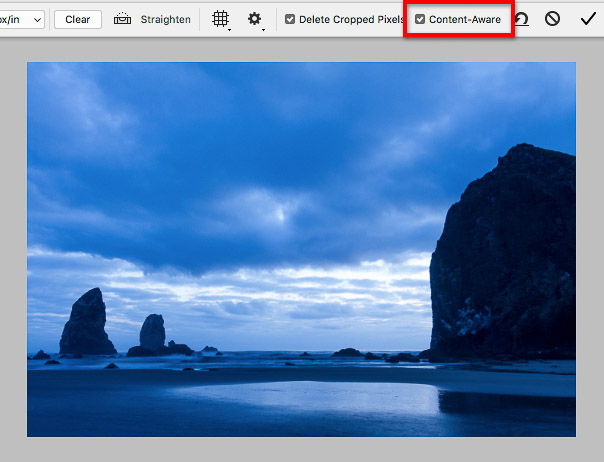
Task: Click the Clear button
Action: click(x=78, y=19)
